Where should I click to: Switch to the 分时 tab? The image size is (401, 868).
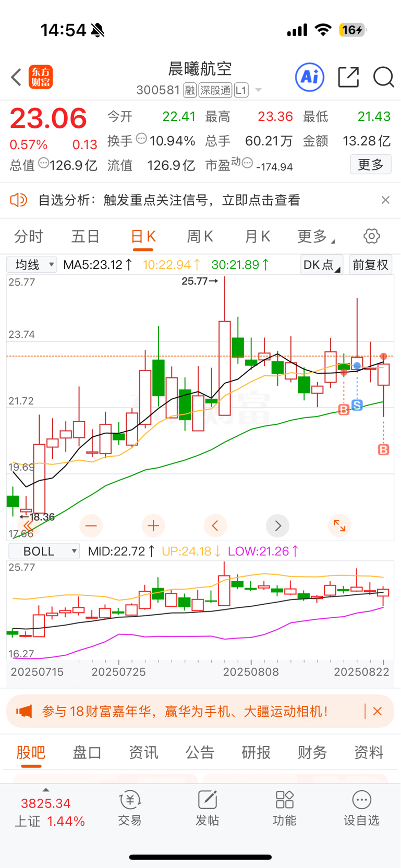coord(29,236)
